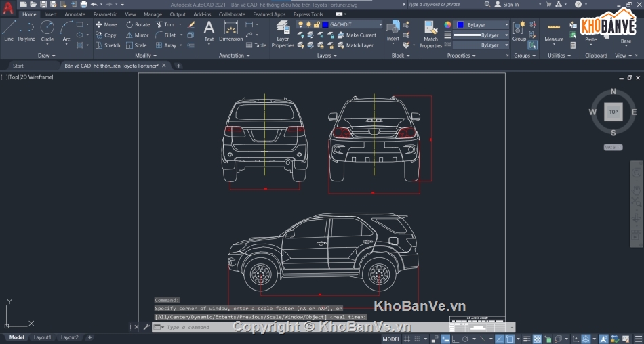Switch to the Annotate ribbon tab
Viewport: 644px width, 344px height.
75,14
